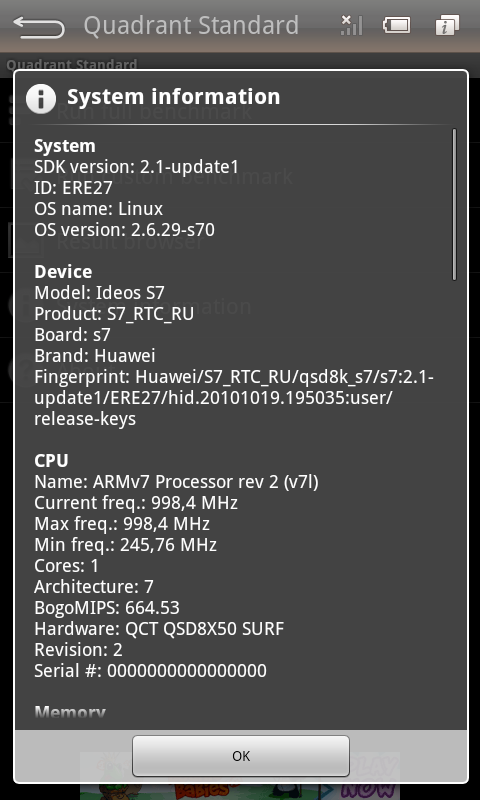
Task: Click the Model: Ideos S7 line
Action: coord(99,293)
